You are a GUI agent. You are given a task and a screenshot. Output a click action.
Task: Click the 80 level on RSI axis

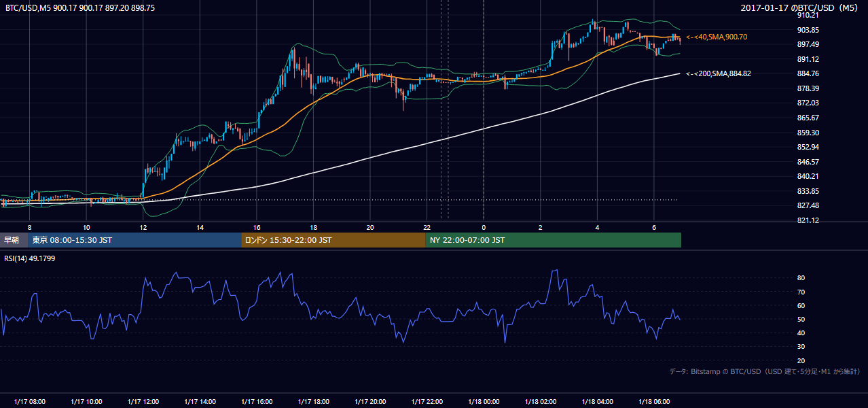tap(801, 278)
